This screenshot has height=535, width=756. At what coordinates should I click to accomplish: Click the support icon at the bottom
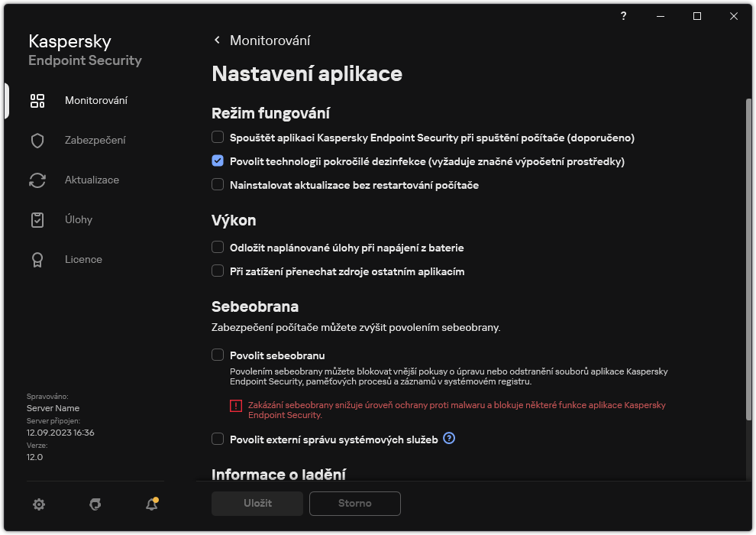click(95, 504)
